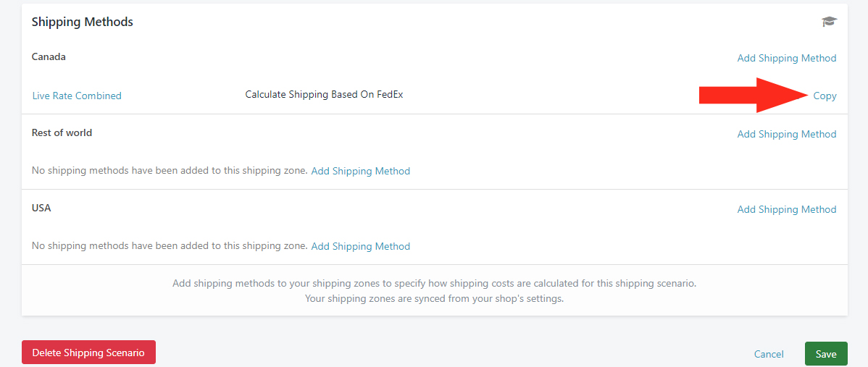
Task: Select the Rest of world zone label
Action: [62, 132]
